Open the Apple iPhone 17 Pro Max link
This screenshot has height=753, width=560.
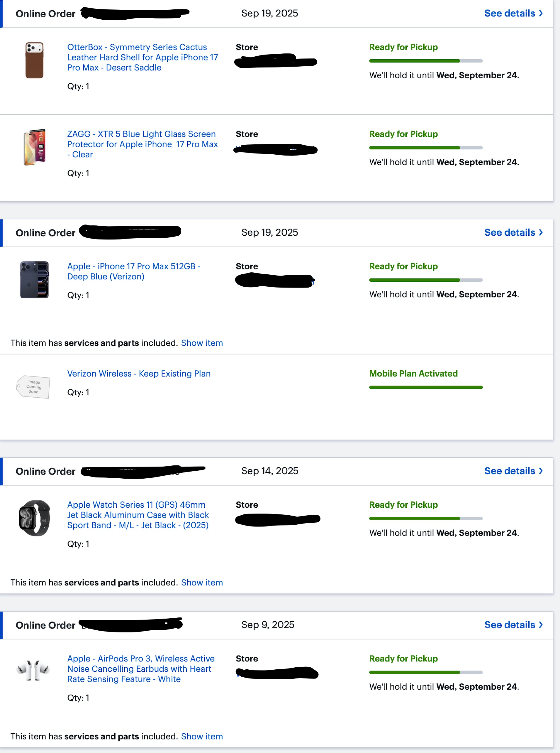point(134,271)
